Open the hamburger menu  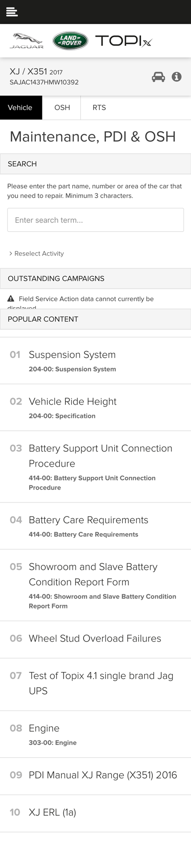coord(12,12)
